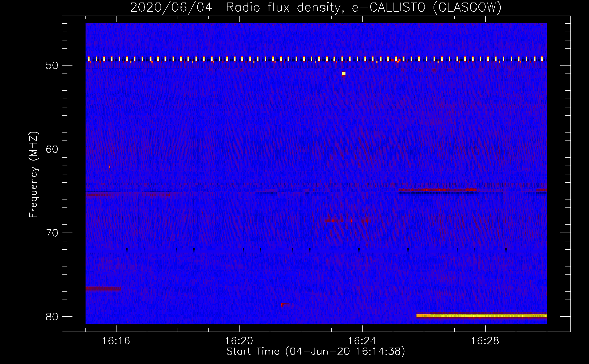Click the Start Time axis label
The image size is (589, 364).
tap(316, 352)
